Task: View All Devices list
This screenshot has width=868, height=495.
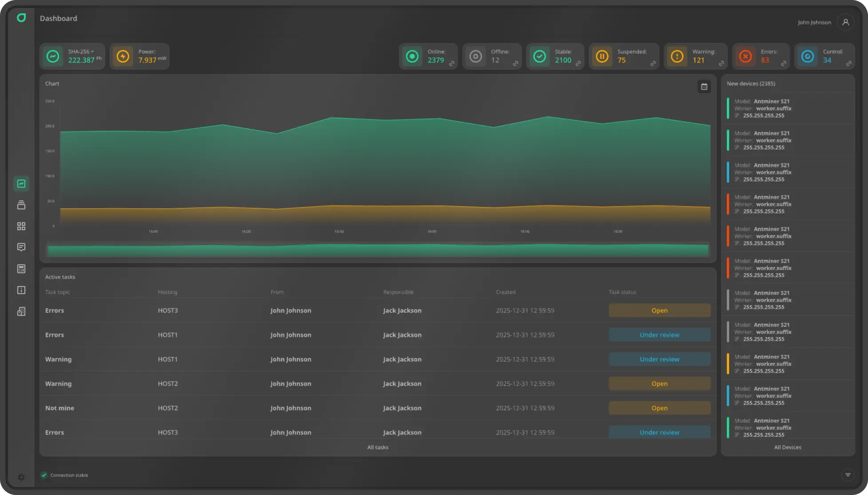Action: pos(788,447)
